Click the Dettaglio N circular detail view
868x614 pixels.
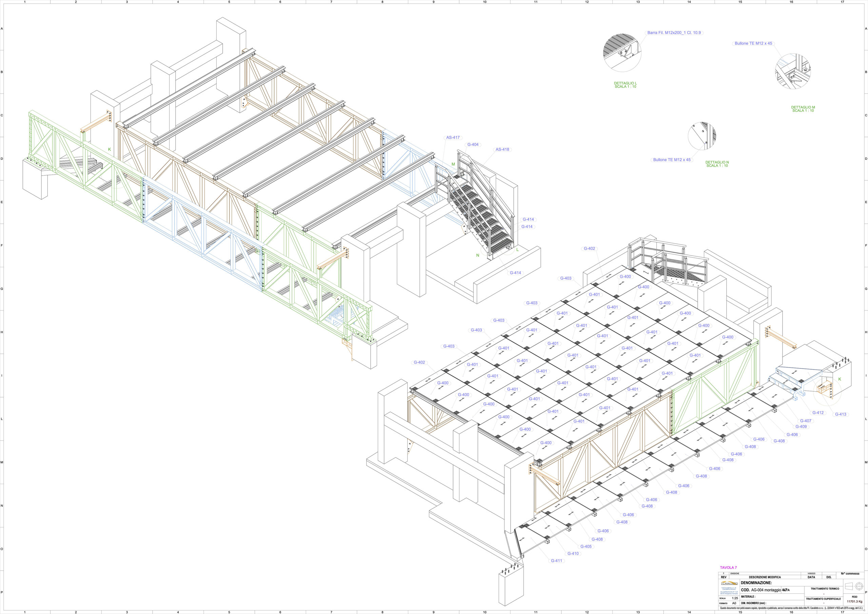click(702, 135)
